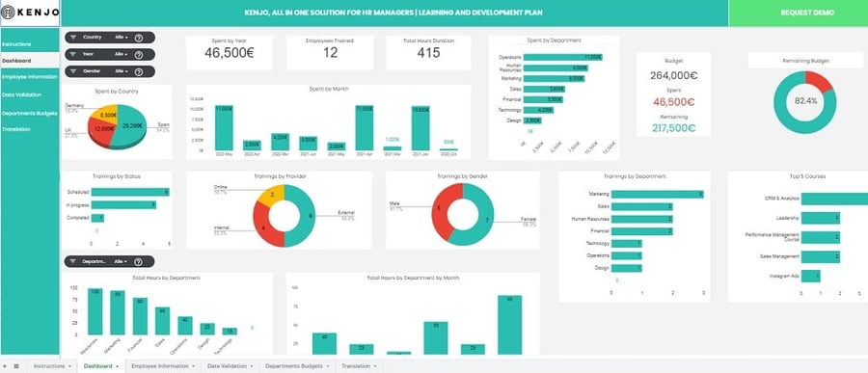Expand the Gender filter Alle dropdown
Viewport: 868px width, 373px height.
click(122, 71)
